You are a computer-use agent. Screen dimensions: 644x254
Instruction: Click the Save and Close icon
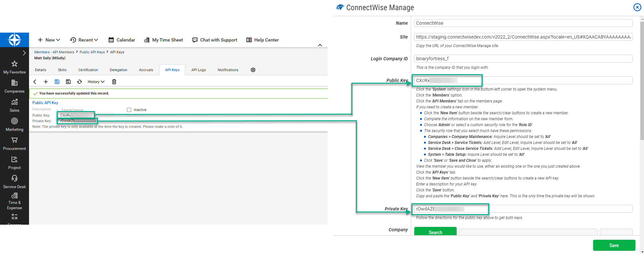[x=68, y=82]
